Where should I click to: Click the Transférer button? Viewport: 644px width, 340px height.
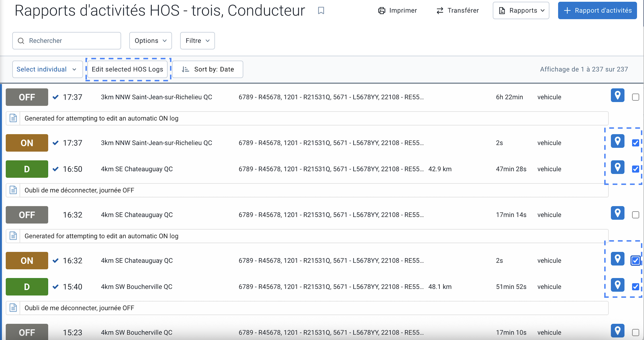point(457,10)
